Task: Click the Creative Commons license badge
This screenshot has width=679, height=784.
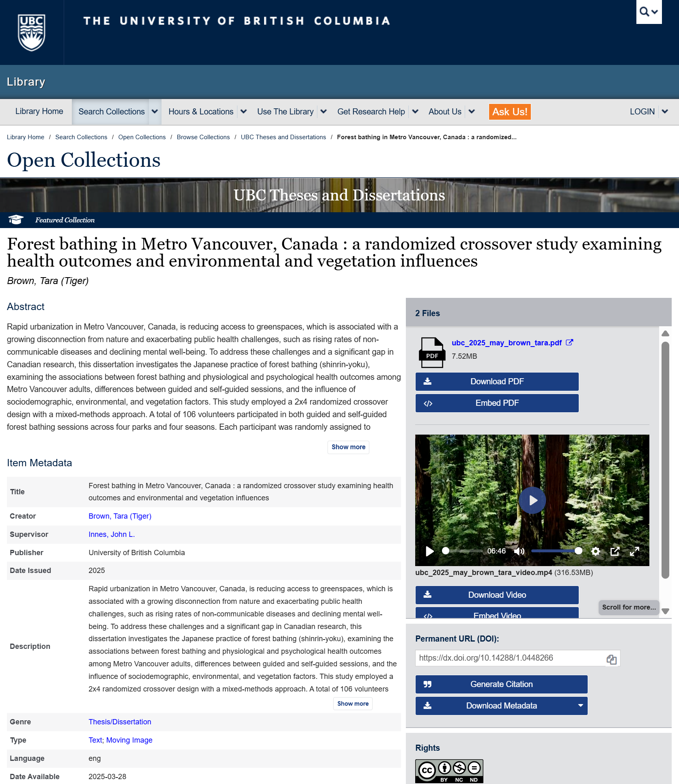Action: point(449,771)
